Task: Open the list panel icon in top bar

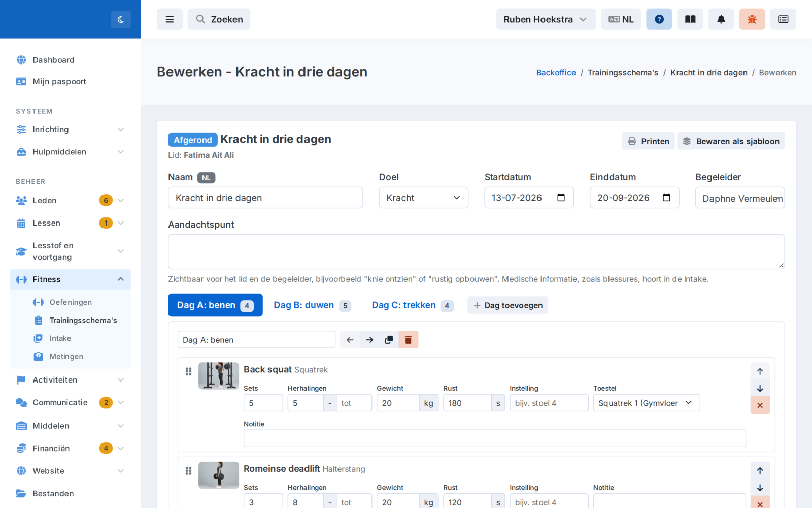Action: (783, 19)
